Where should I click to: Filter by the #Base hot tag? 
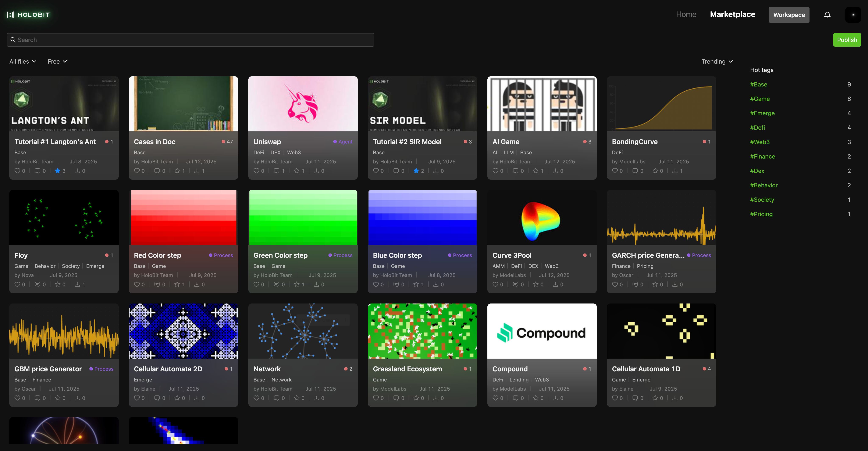[758, 85]
